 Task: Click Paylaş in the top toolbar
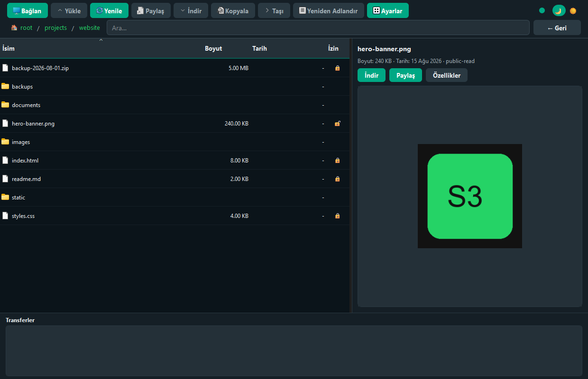[x=151, y=10]
